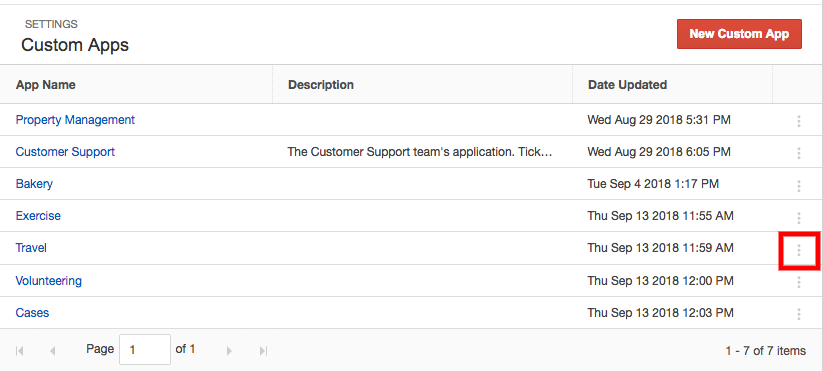
Task: Go to the next page arrow
Action: [x=229, y=351]
